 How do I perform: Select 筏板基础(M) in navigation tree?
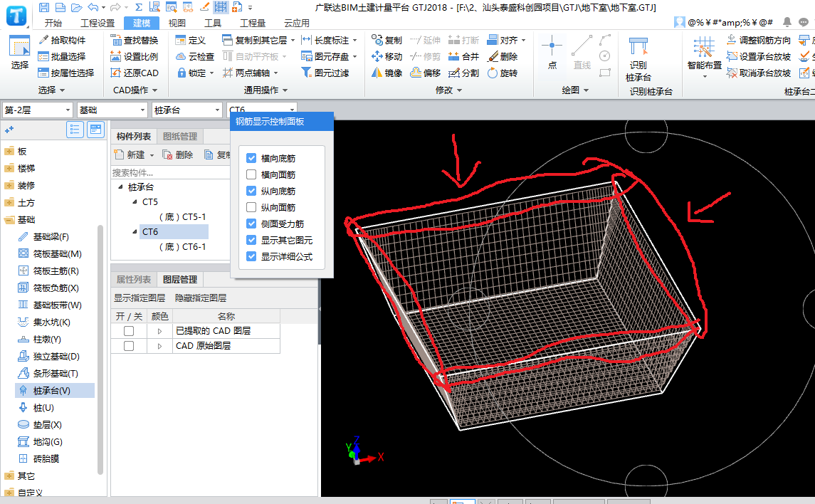(50, 253)
